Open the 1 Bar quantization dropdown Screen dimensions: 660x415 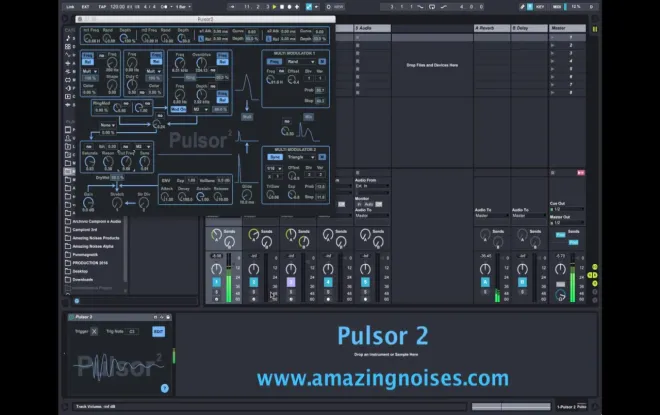(x=183, y=7)
